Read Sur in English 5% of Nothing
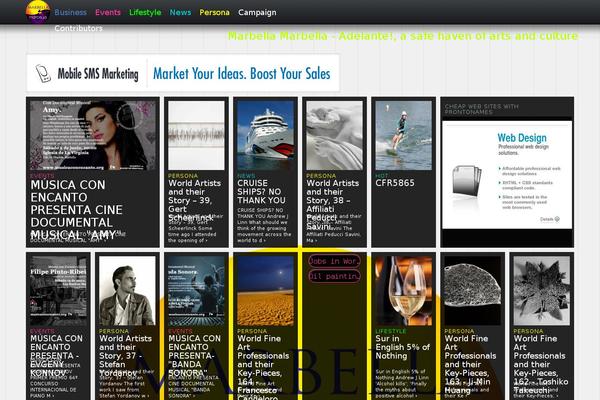 click(403, 347)
